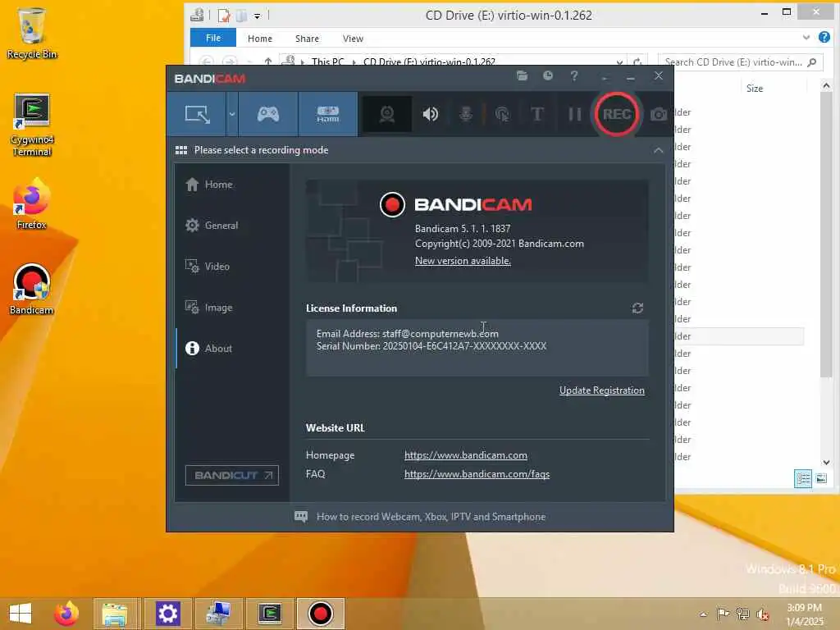Take screenshot with camera icon

(659, 114)
